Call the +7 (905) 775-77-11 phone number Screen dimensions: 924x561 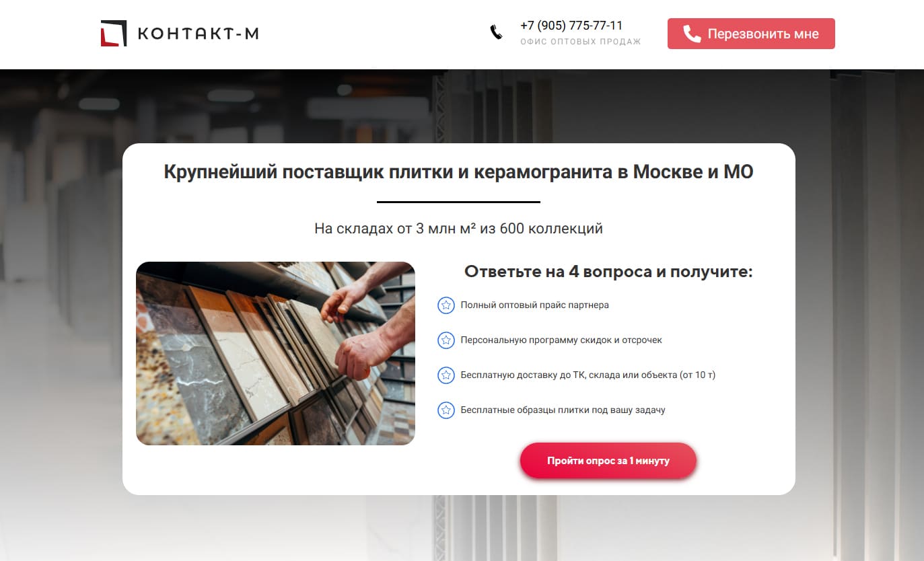pos(571,26)
